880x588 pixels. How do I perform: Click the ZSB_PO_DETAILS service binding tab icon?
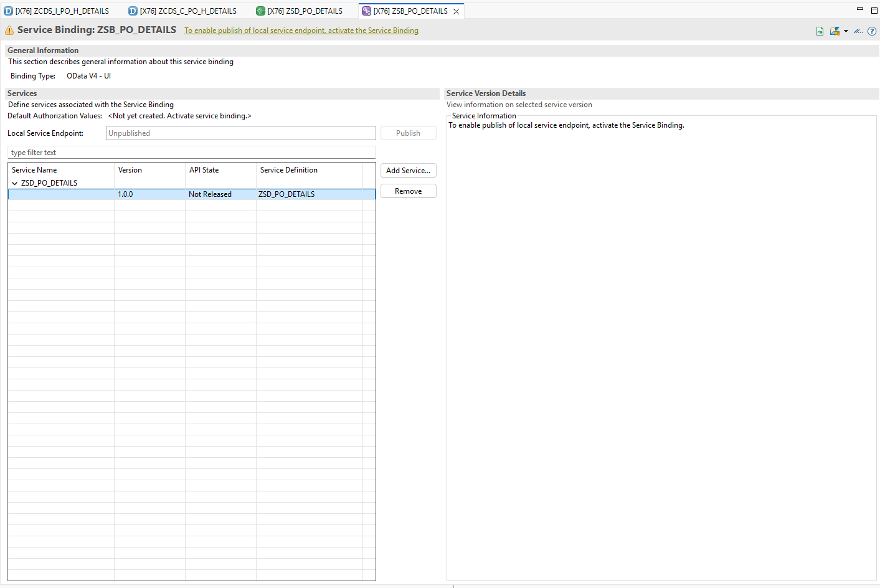366,11
